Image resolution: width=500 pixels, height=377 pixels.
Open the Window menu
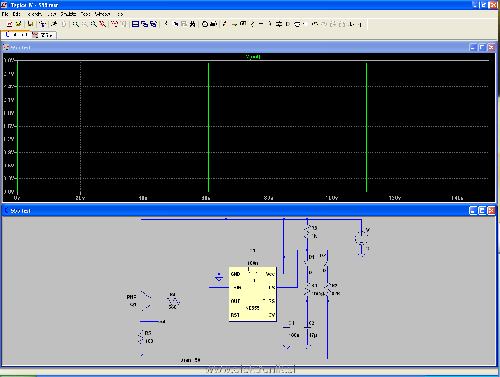tap(102, 14)
